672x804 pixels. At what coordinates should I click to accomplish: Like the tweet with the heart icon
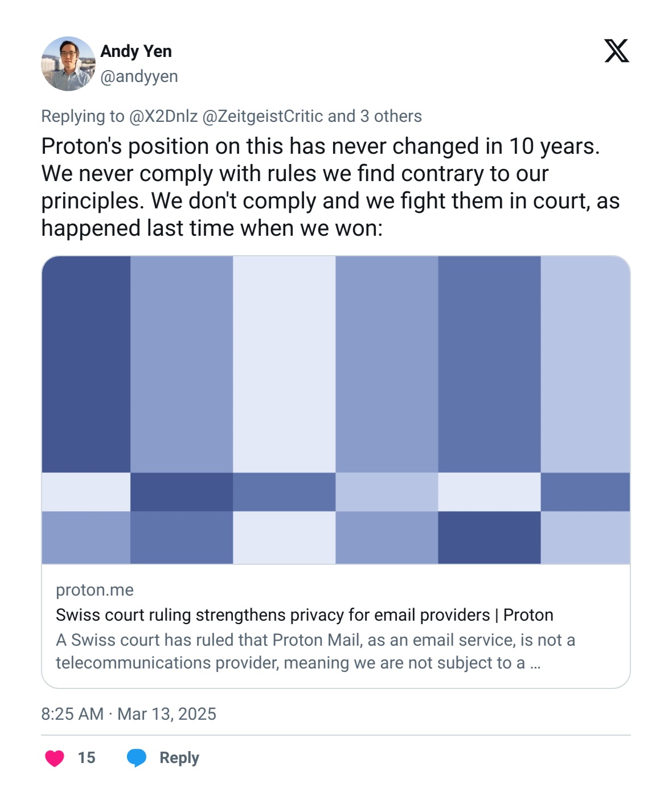pos(55,758)
